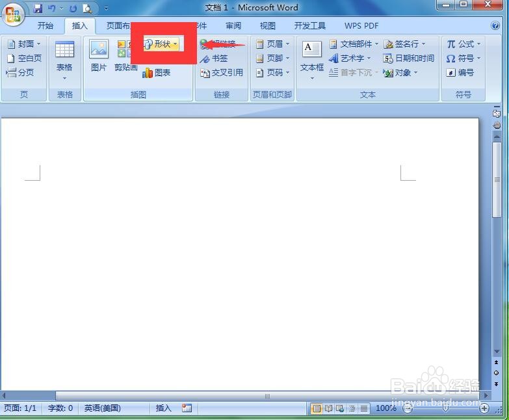Click macro recording icon in status bar

point(187,408)
